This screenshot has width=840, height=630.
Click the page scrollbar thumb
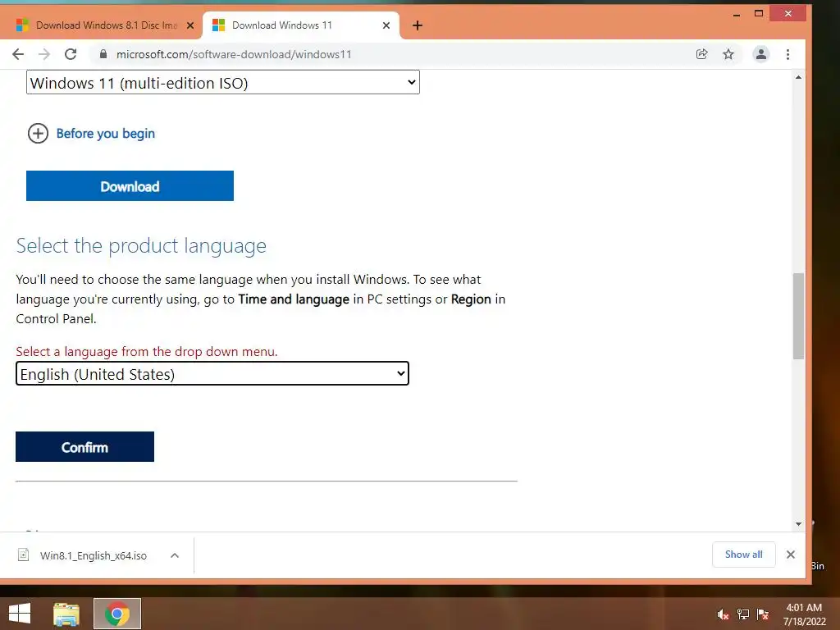coord(798,316)
